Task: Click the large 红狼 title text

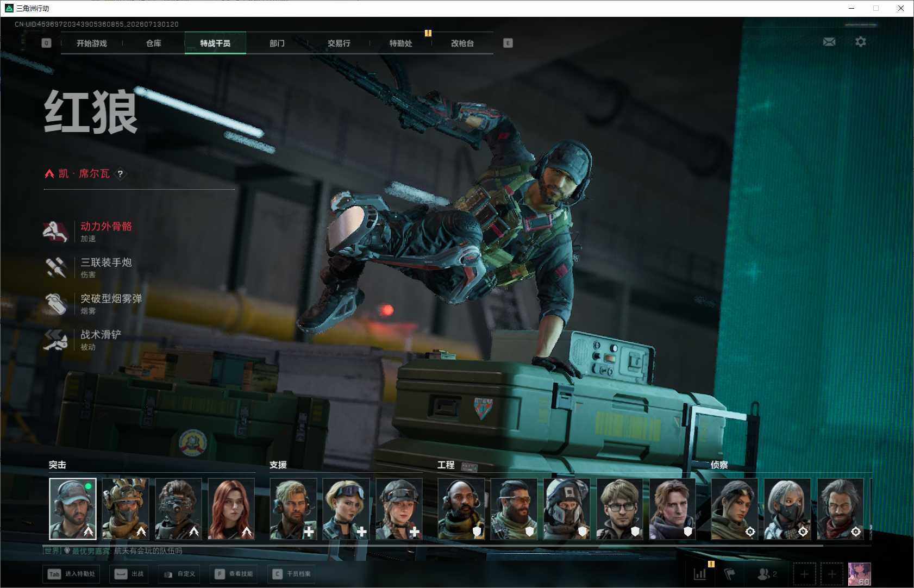Action: (91, 112)
